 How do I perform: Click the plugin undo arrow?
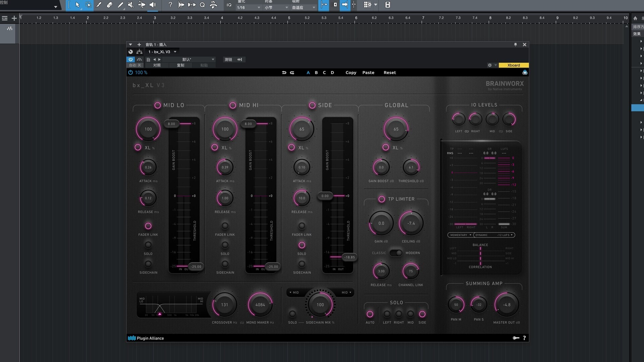pyautogui.click(x=284, y=72)
